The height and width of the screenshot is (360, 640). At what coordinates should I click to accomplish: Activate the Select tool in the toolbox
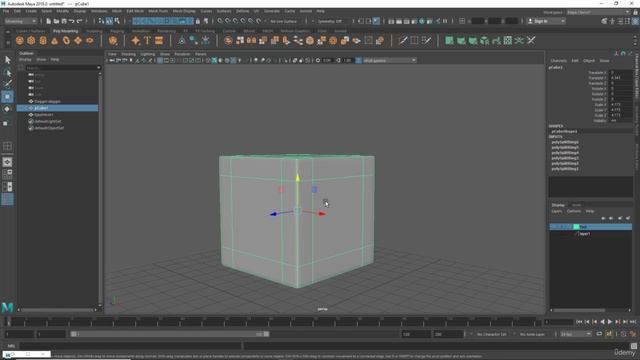tap(7, 60)
